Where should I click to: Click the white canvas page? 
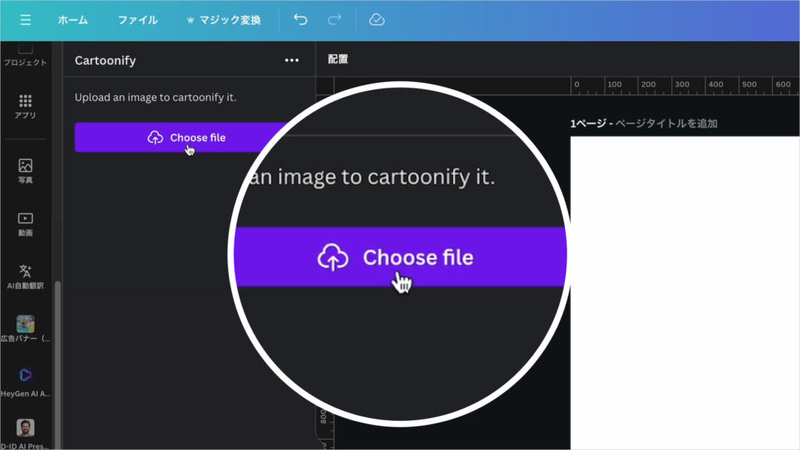coord(685,293)
